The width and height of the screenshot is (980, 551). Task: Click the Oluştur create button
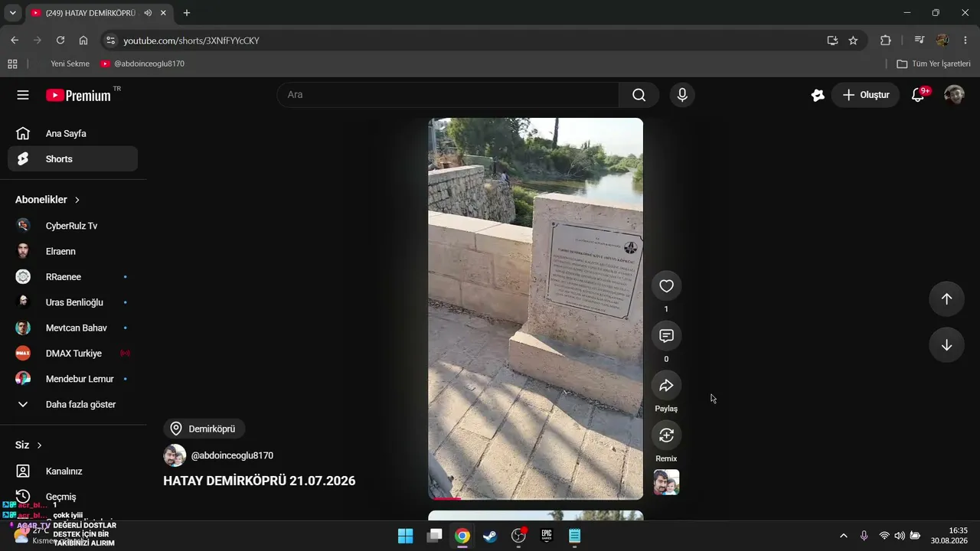click(x=865, y=95)
